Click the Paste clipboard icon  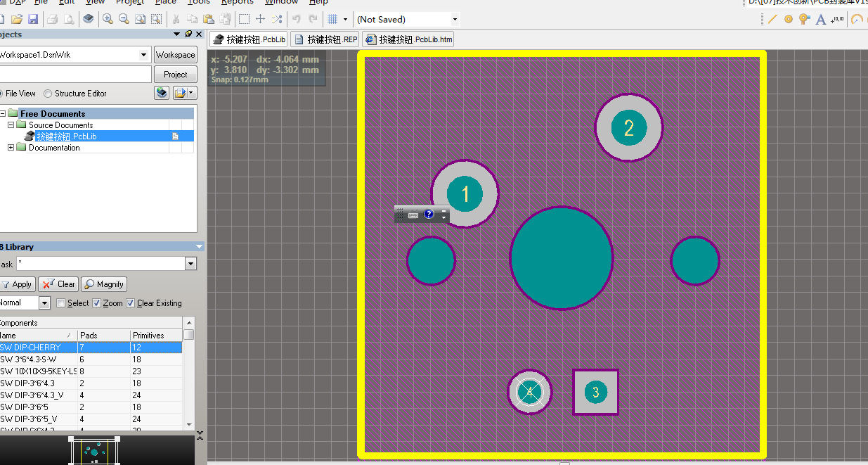pyautogui.click(x=208, y=19)
